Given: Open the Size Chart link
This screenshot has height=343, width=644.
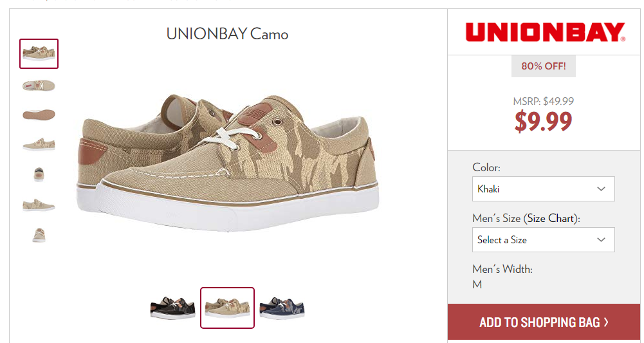Looking at the screenshot, I should (x=550, y=219).
